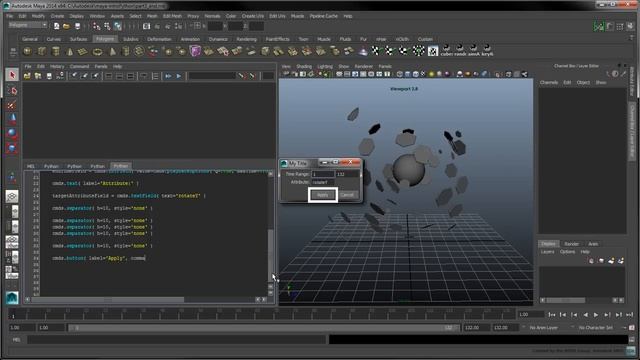Click the MEL command line input
The width and height of the screenshot is (640, 360).
pyautogui.click(x=177, y=340)
